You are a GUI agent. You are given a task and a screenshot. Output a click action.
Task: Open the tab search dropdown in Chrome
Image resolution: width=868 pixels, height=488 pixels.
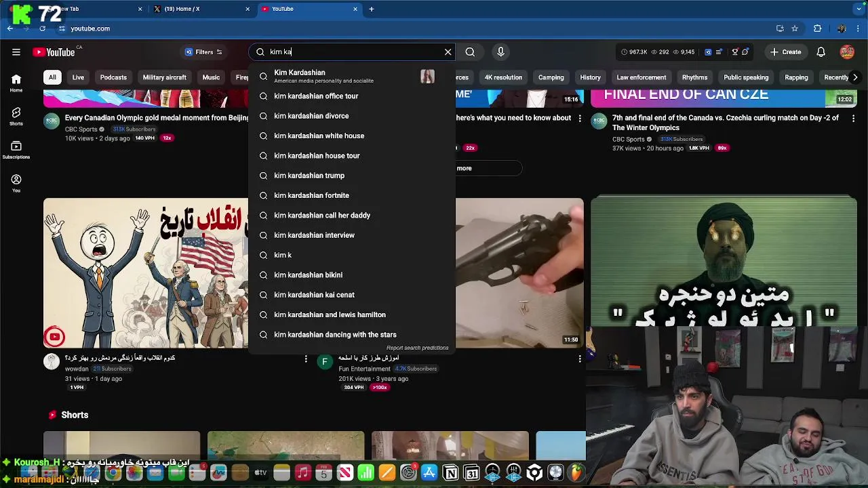[859, 9]
